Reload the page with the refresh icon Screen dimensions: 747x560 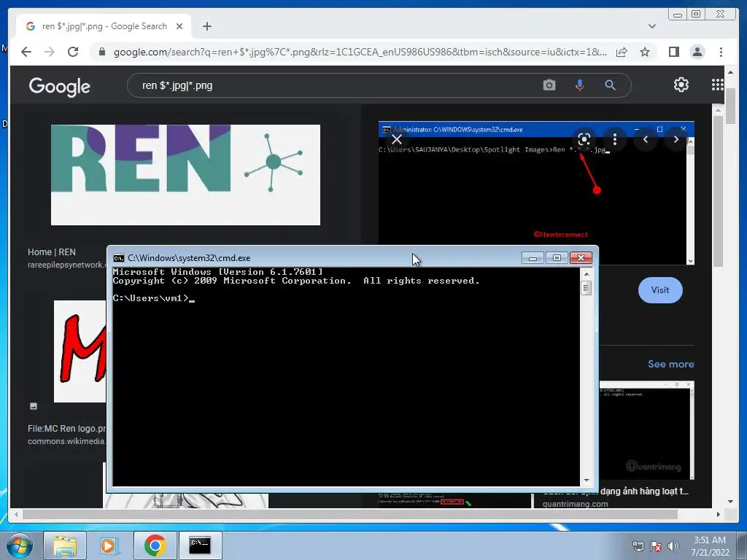pos(73,52)
